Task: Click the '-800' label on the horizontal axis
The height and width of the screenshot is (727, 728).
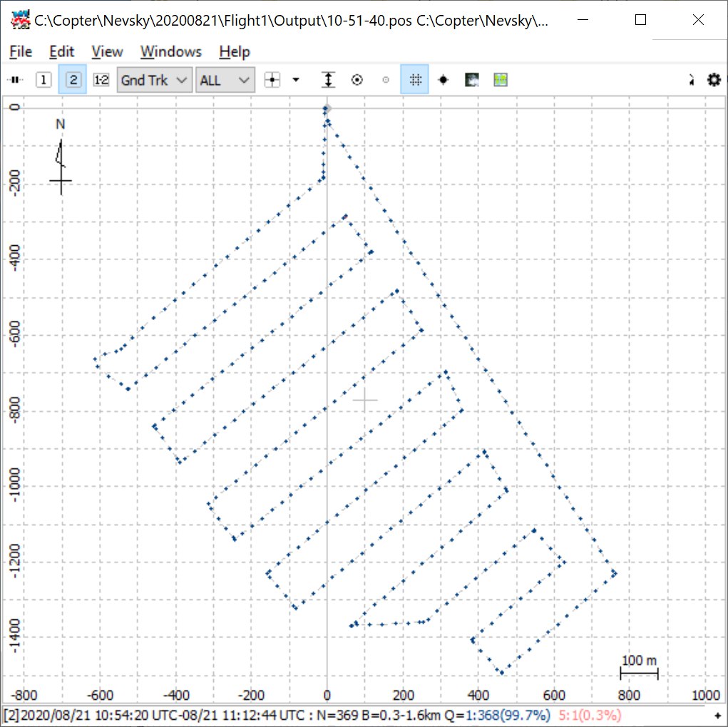Action: [x=24, y=695]
